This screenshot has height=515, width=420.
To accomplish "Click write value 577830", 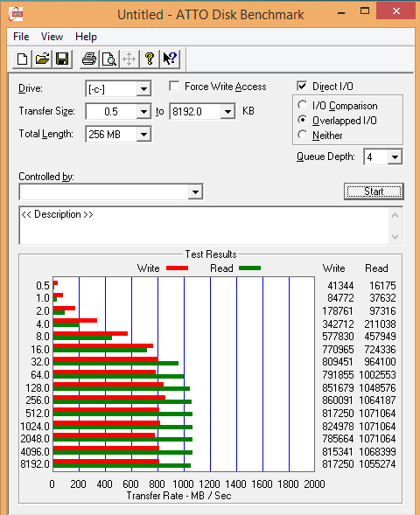I will pos(338,337).
